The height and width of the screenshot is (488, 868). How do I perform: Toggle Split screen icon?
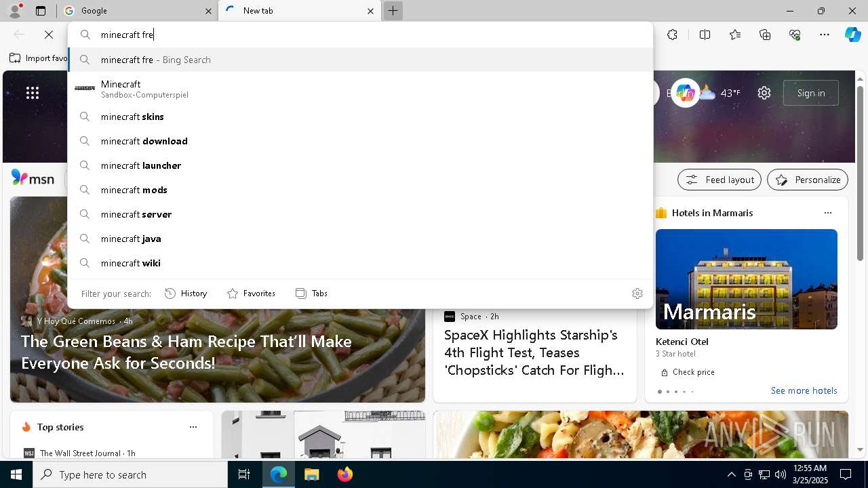pos(705,35)
